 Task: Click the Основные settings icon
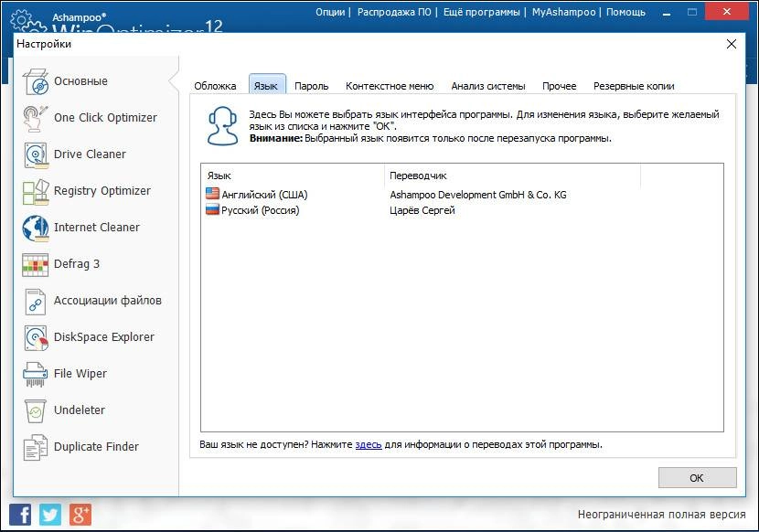pos(36,81)
